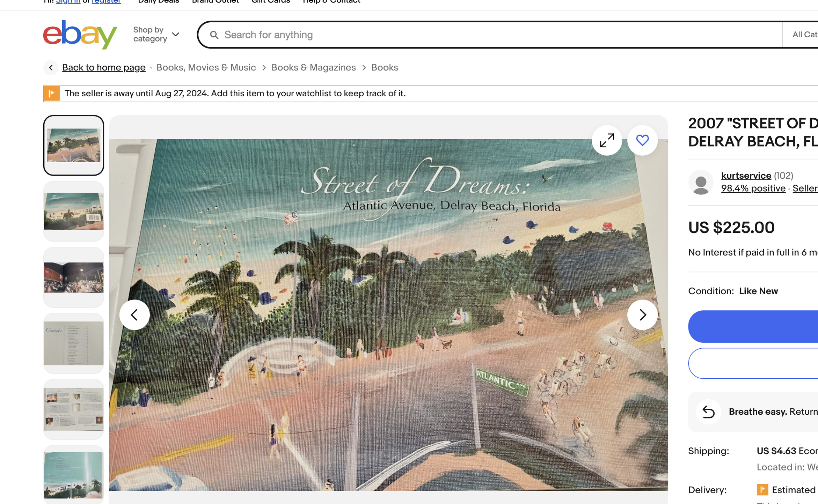Viewport: 818px width, 504px height.
Task: Click the item title heading
Action: 753,132
